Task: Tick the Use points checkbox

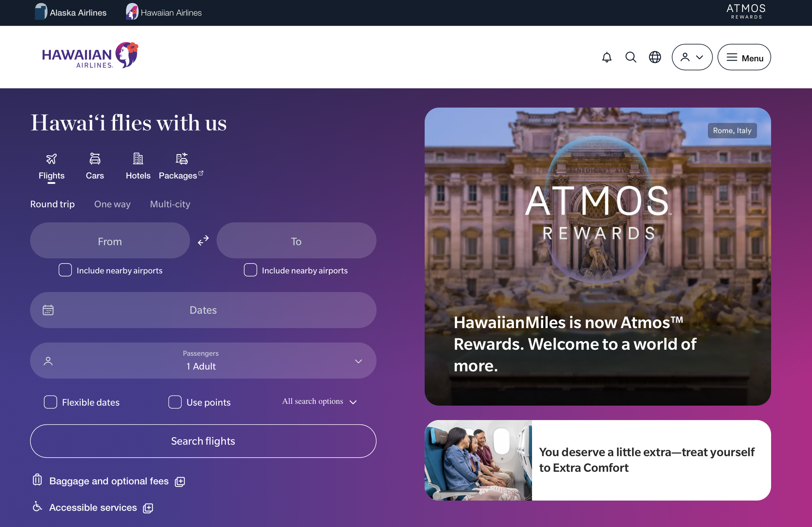Action: [x=175, y=402]
